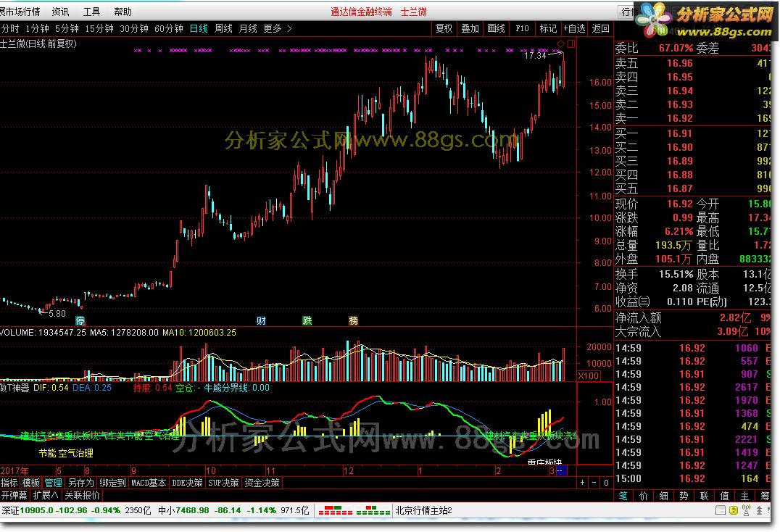
Task: Click the 榜 marker on chart
Action: click(353, 320)
